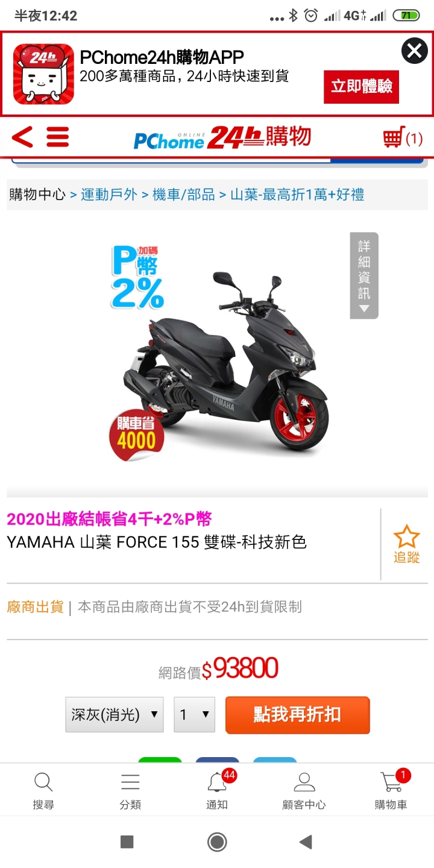The image size is (434, 868).
Task: Click the 點我再折扣 button
Action: [x=298, y=715]
